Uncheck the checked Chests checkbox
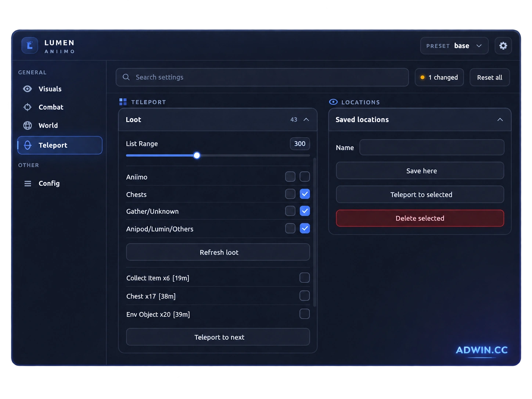Image resolution: width=532 pixels, height=399 pixels. [305, 194]
